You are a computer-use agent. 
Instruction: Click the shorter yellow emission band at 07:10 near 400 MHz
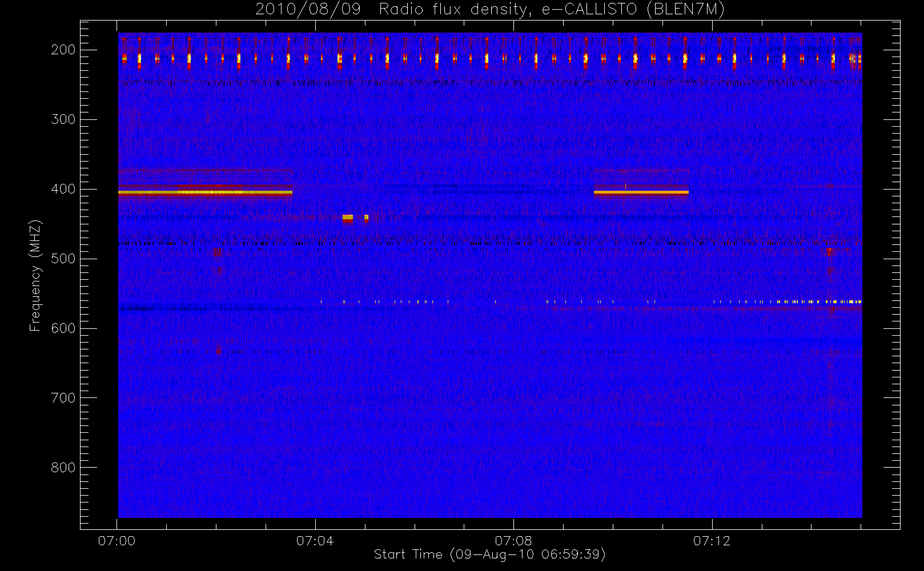pyautogui.click(x=641, y=192)
